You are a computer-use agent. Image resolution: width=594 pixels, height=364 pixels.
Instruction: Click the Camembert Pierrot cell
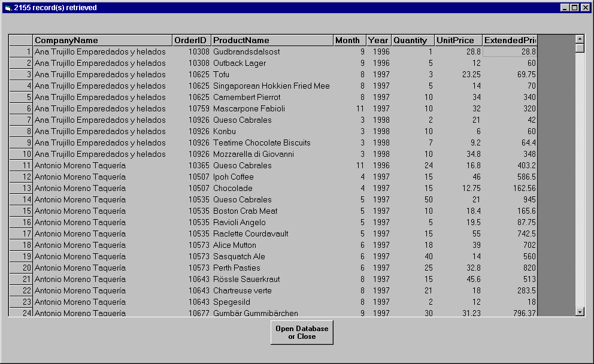pyautogui.click(x=272, y=98)
